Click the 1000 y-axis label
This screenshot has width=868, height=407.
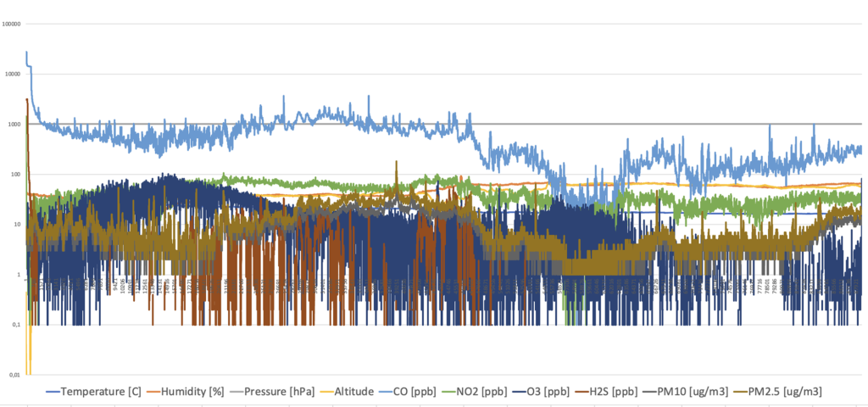[16, 125]
